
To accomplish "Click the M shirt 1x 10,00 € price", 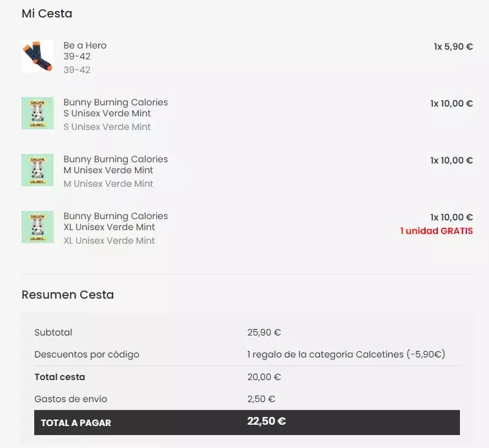I will point(452,160).
